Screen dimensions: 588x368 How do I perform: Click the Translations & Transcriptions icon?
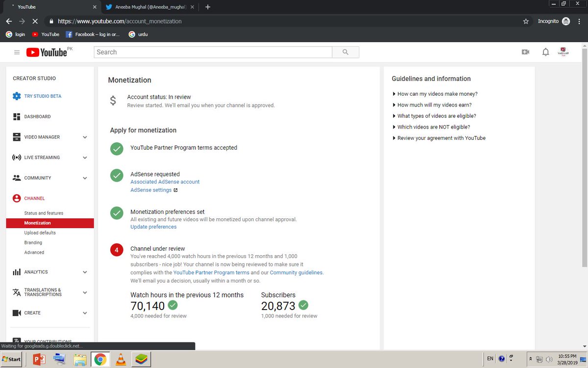pos(17,292)
